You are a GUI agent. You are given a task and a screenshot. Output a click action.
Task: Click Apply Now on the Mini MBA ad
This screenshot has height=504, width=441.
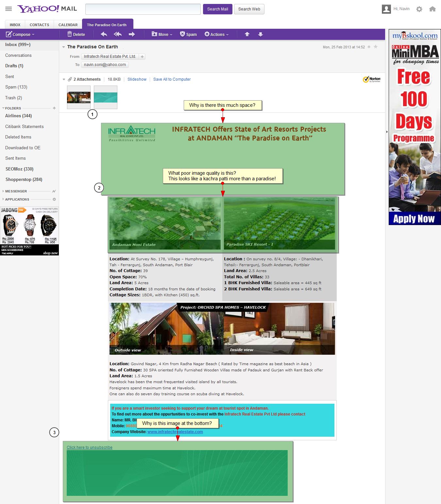click(x=414, y=219)
